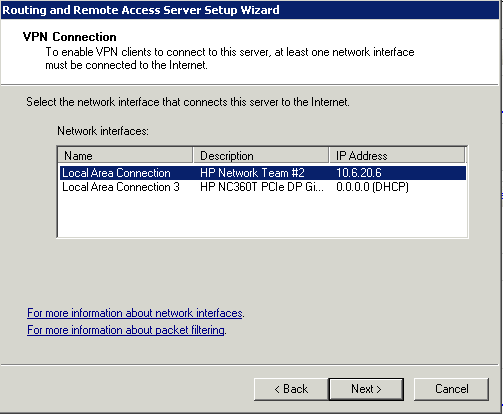Screen dimensions: 503x414
Task: Click the VPN Connection heading
Action: (70, 37)
